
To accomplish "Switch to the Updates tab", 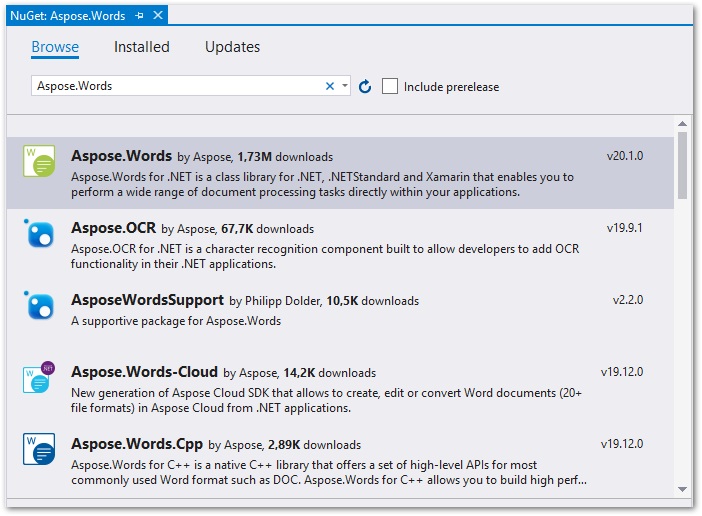I will 232,47.
